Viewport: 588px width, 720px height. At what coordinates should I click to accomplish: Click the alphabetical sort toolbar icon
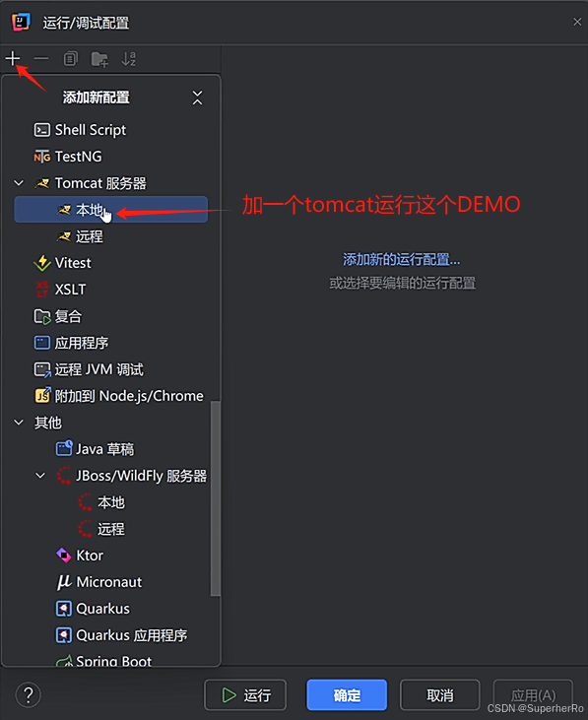point(128,59)
